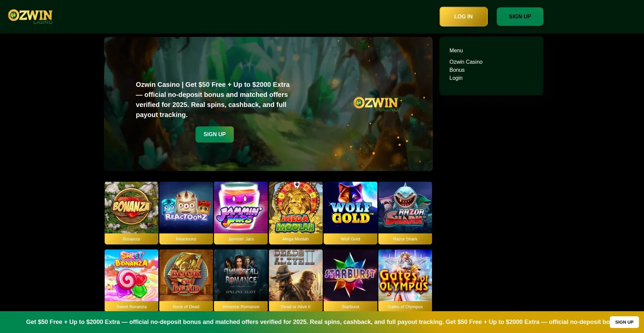Click the Wolf Gold label
This screenshot has width=644, height=333.
[351, 239]
